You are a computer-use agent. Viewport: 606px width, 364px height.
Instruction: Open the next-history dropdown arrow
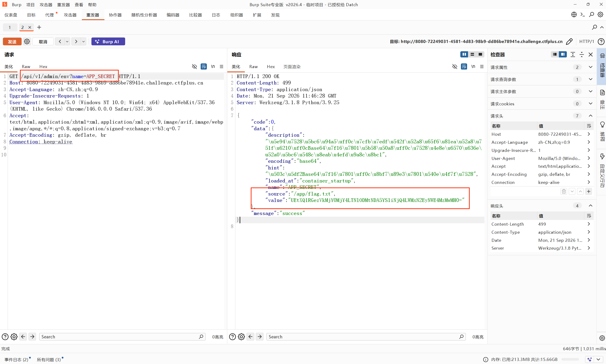[x=83, y=42]
